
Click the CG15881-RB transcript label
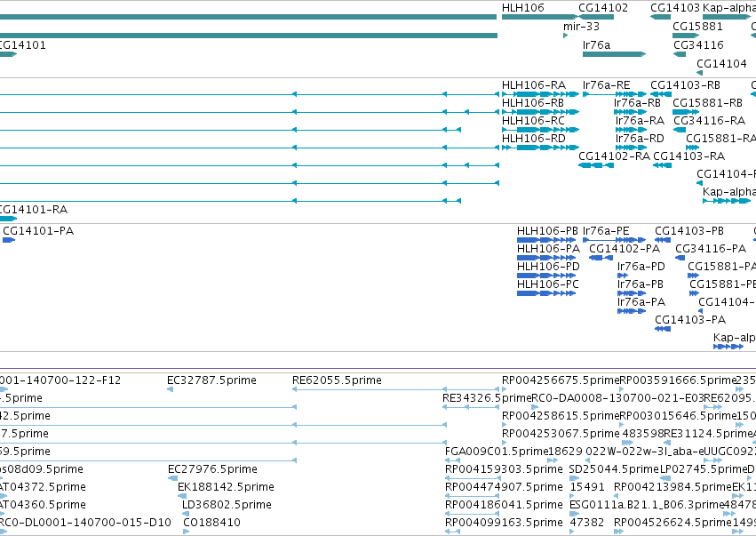click(707, 103)
